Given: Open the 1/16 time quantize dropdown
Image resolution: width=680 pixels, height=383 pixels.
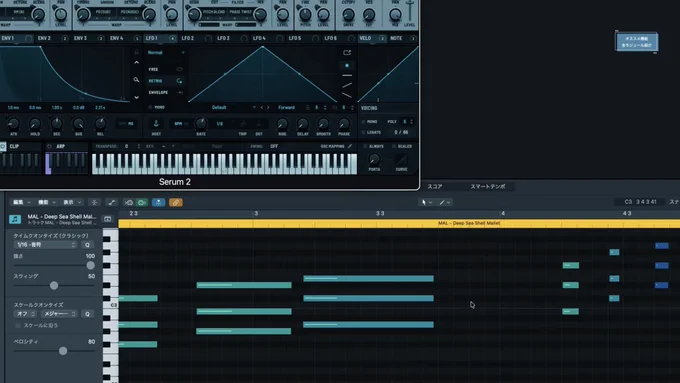Looking at the screenshot, I should coord(45,245).
